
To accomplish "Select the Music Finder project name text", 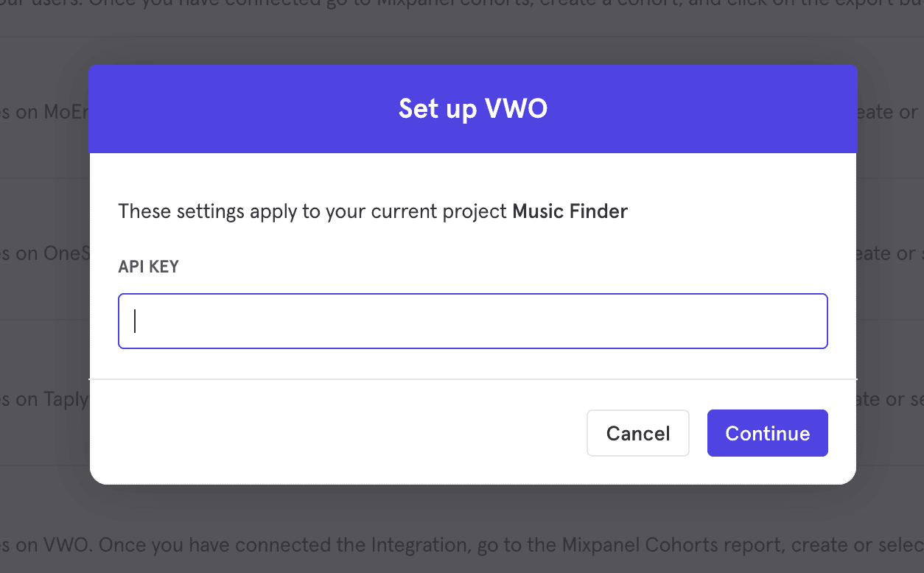I will coord(570,211).
